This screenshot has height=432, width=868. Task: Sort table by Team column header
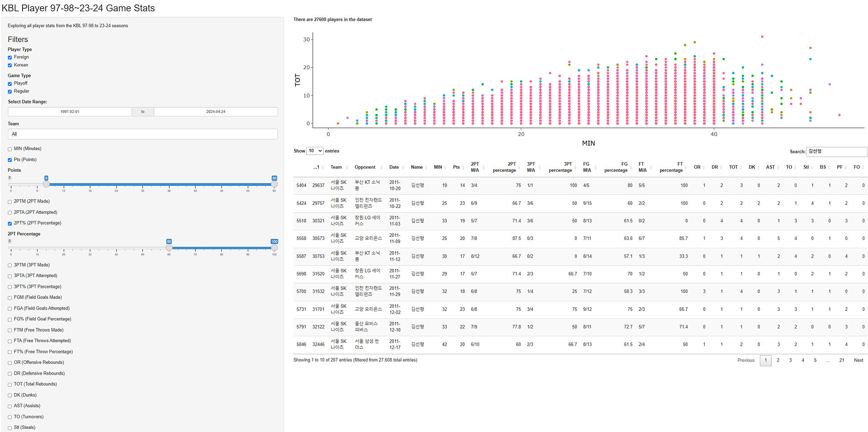pos(336,167)
